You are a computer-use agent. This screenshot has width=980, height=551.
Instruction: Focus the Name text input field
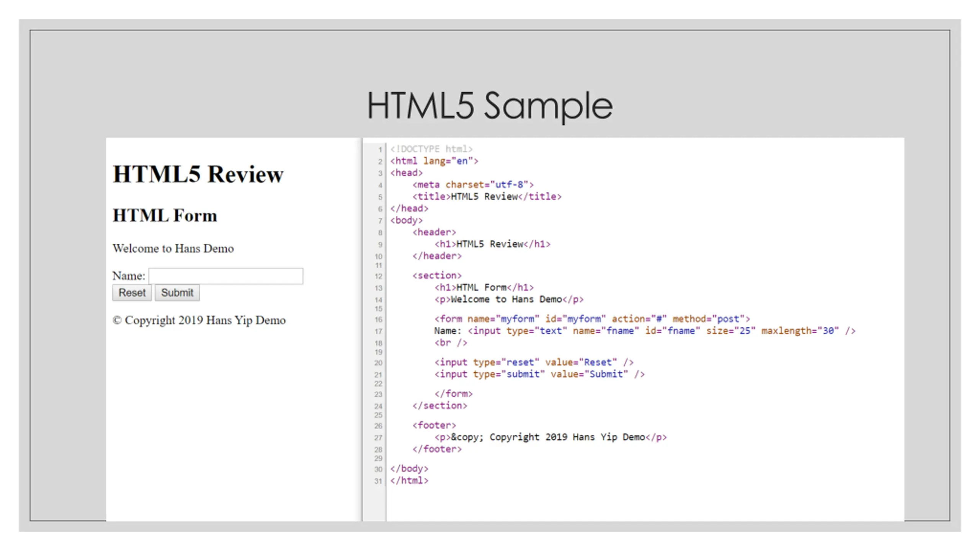(226, 276)
